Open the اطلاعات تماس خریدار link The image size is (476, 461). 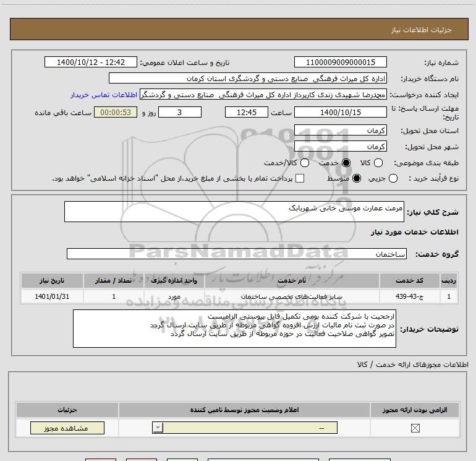coord(104,95)
